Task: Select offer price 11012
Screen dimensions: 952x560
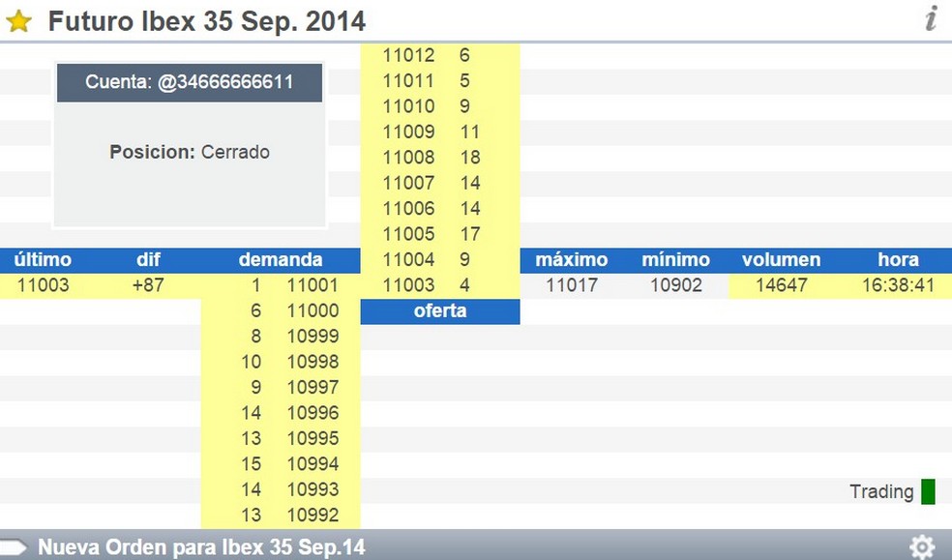Action: (408, 55)
